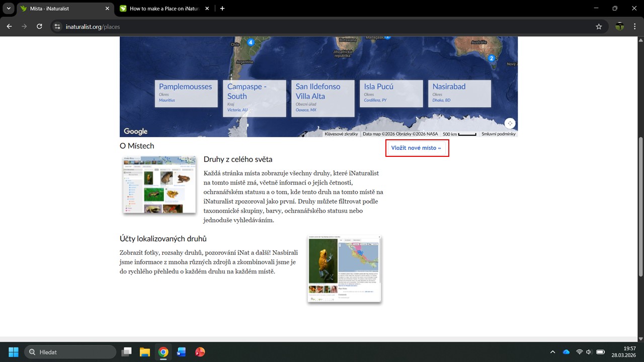Image resolution: width=644 pixels, height=362 pixels.
Task: Open the Pamplemousses place link
Action: tap(185, 86)
